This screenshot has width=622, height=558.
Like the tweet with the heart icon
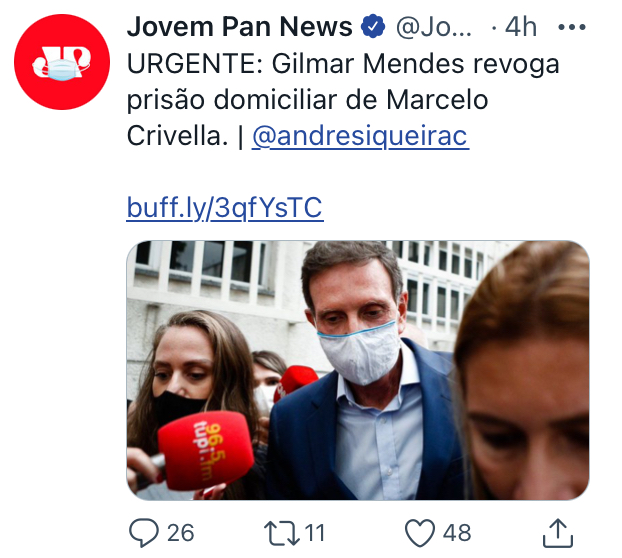(420, 533)
